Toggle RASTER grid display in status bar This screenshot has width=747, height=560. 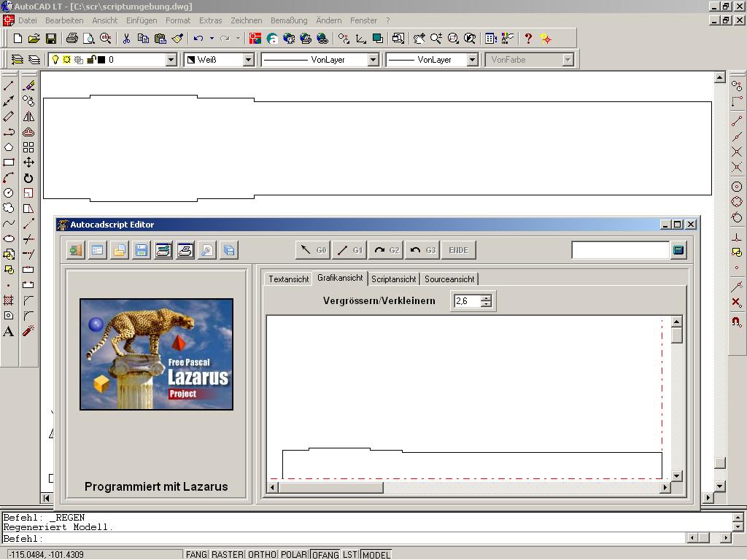point(227,555)
